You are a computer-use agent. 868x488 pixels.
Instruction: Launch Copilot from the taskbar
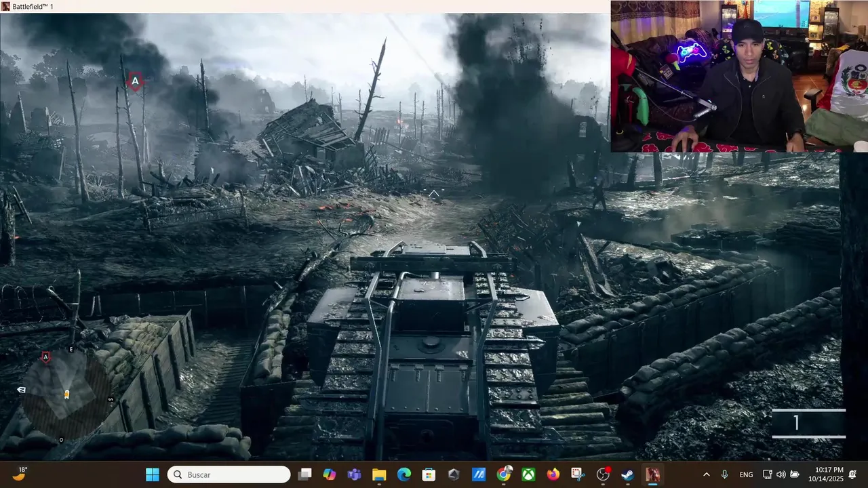pos(330,474)
